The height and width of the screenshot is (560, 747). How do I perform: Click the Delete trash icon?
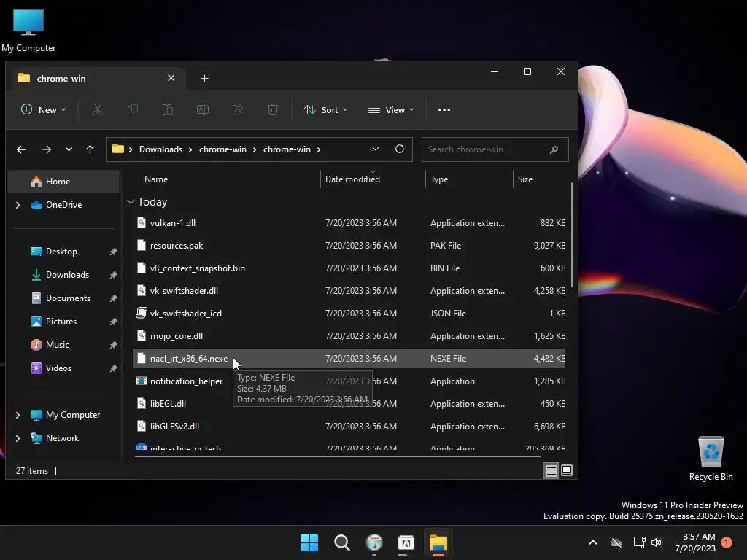click(273, 110)
